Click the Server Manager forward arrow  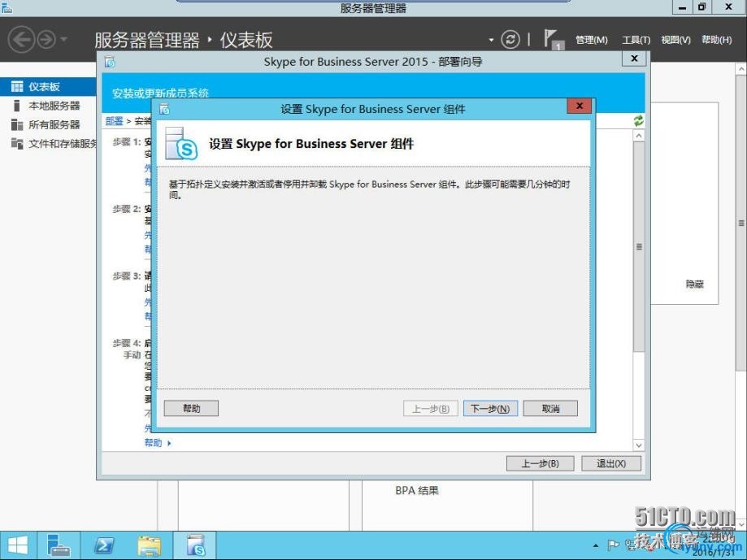[46, 40]
